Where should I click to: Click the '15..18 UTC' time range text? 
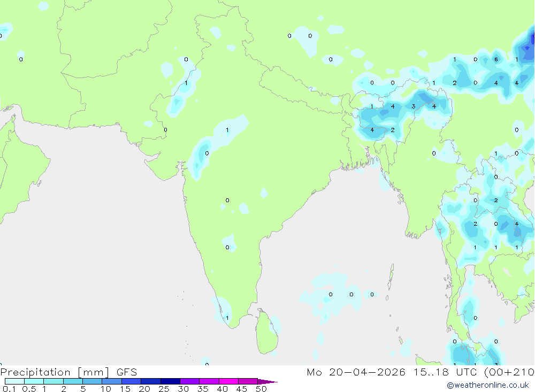point(445,372)
